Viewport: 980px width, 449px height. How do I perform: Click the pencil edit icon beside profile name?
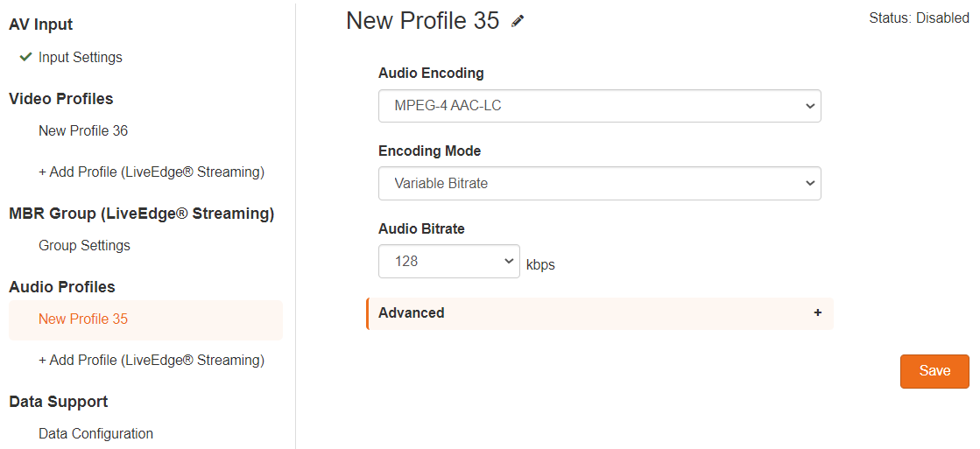coord(518,21)
